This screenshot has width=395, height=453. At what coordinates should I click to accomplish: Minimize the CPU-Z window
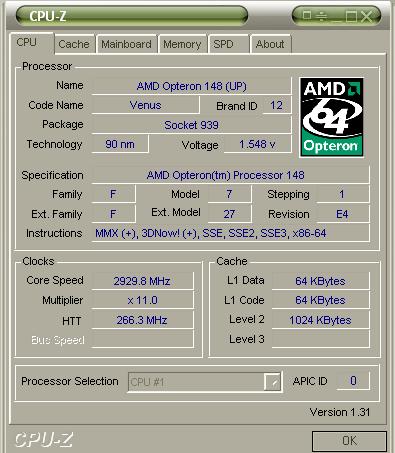[x=337, y=17]
